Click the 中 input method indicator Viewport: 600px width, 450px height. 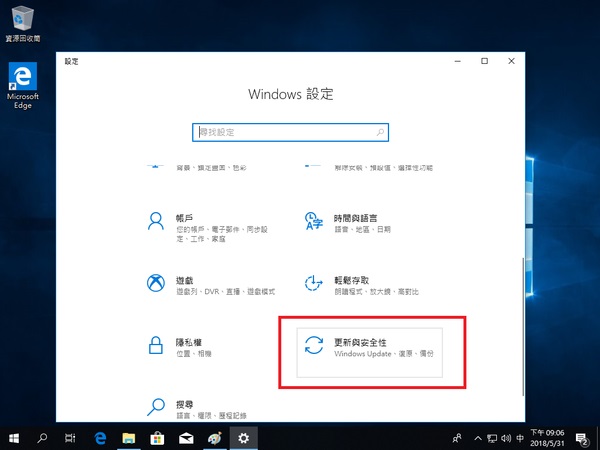pos(520,439)
